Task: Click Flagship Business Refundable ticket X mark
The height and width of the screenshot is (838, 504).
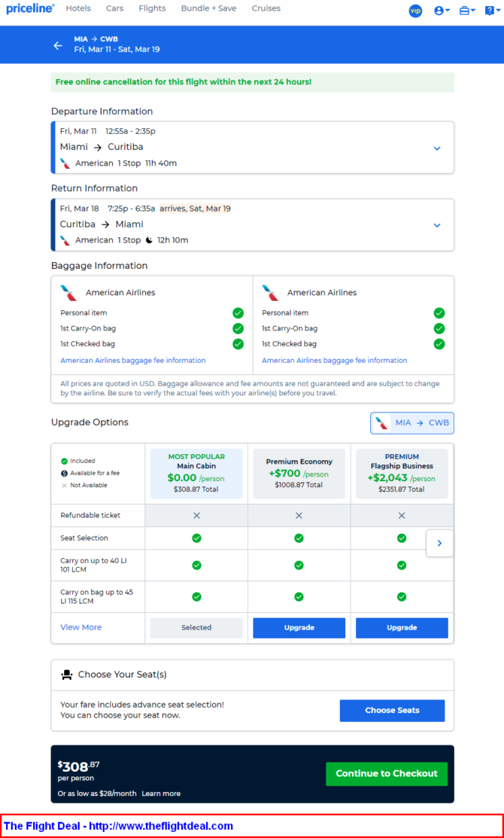Action: click(402, 516)
